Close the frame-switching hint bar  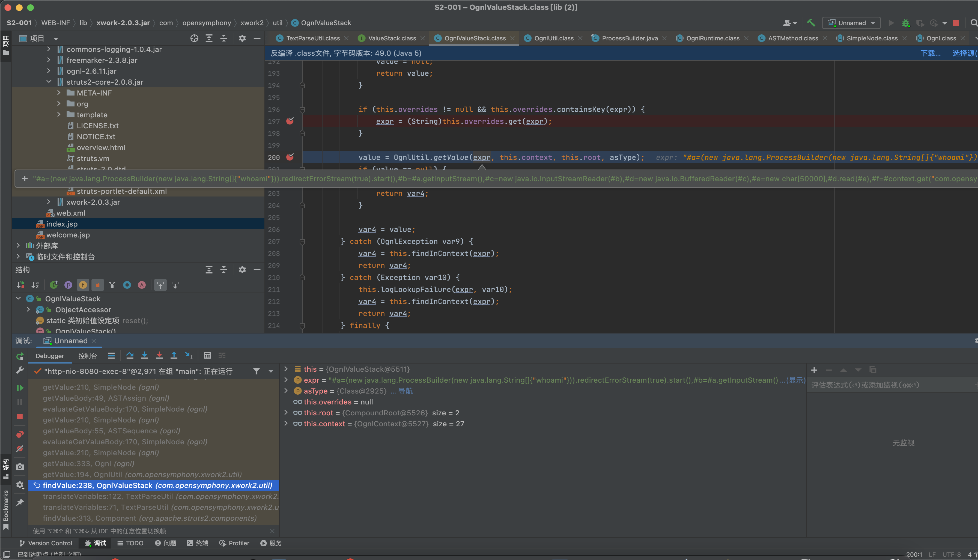[x=272, y=531]
